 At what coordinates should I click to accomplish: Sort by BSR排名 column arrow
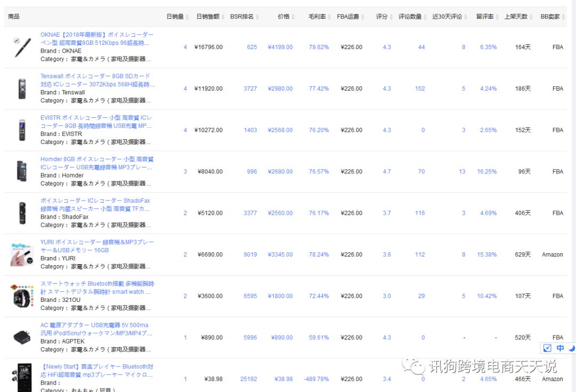pos(257,17)
